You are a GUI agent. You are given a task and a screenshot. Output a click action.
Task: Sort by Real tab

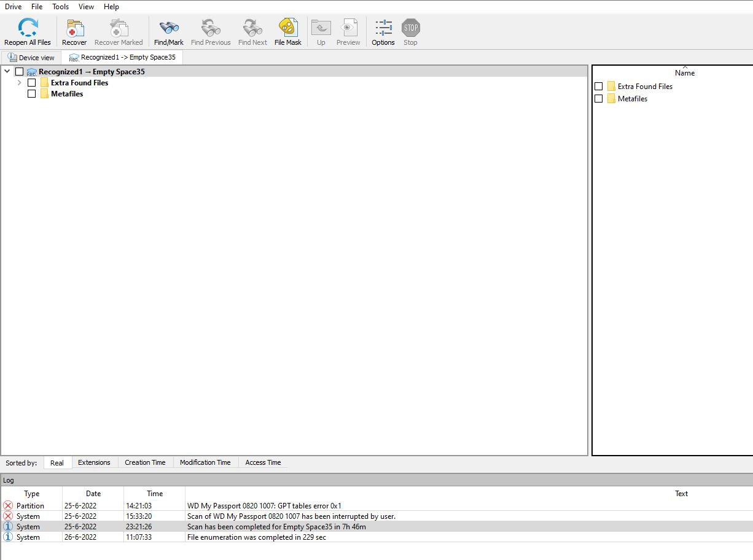57,463
